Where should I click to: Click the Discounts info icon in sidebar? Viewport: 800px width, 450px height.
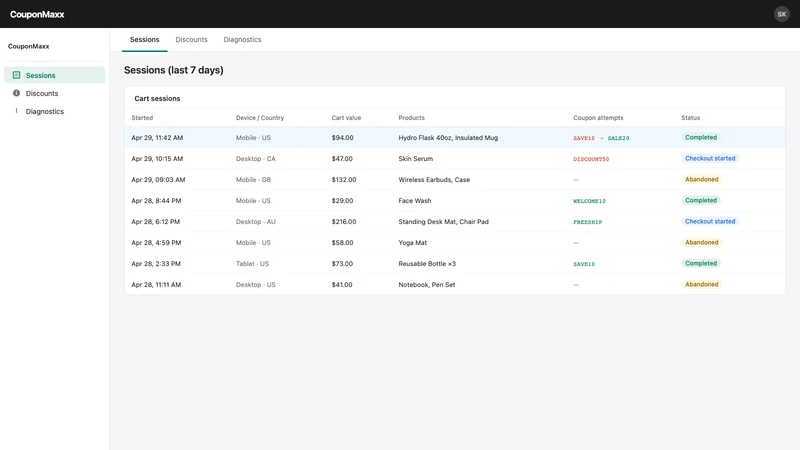point(16,93)
